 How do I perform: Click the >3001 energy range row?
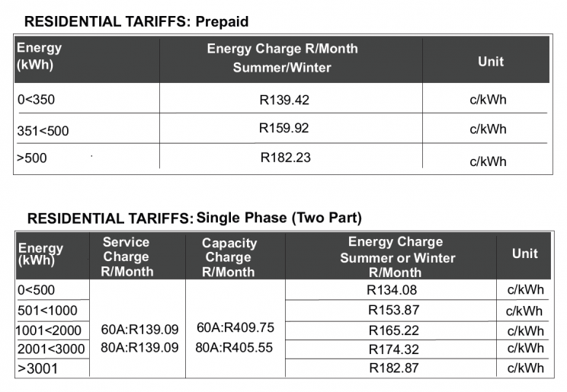click(x=37, y=368)
